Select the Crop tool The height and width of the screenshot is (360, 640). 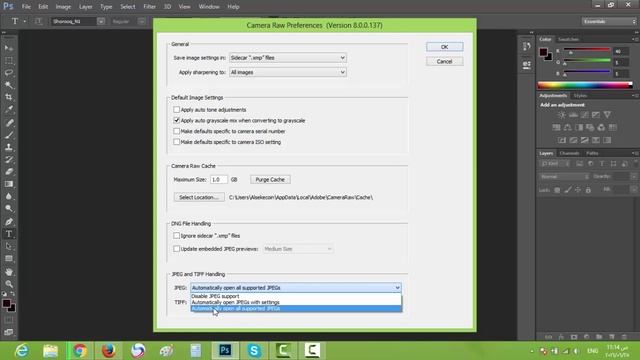click(9, 97)
